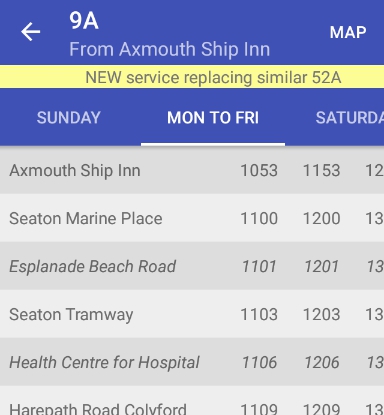This screenshot has height=415, width=384.
Task: Select the MON TO FRI tab
Action: (x=213, y=118)
